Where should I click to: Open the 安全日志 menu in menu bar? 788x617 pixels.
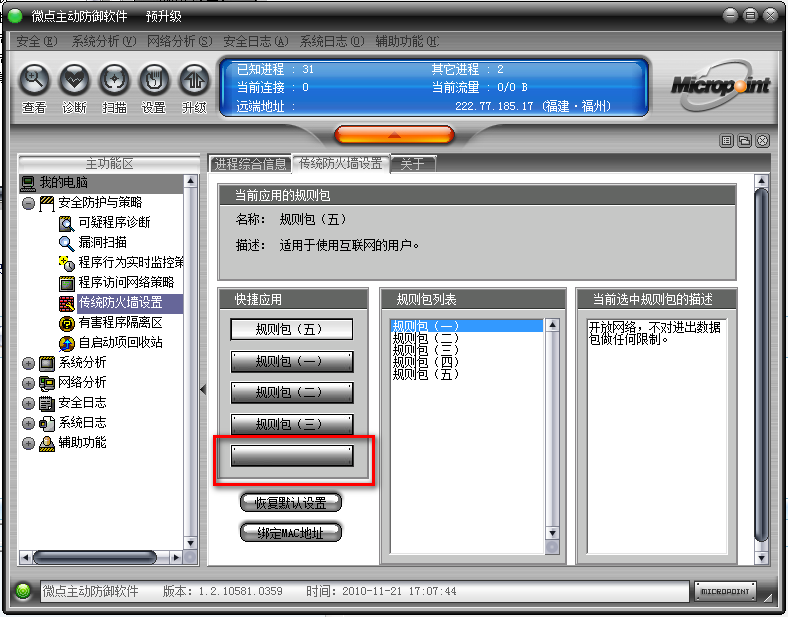tap(256, 41)
